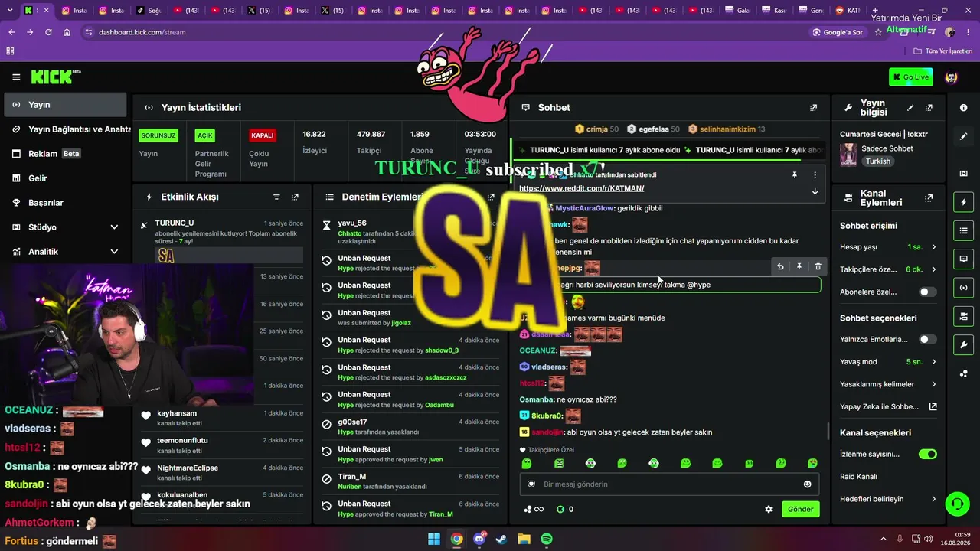Toggle the wrench stream info widget in the right rail
980x551 pixels.
pos(963,344)
